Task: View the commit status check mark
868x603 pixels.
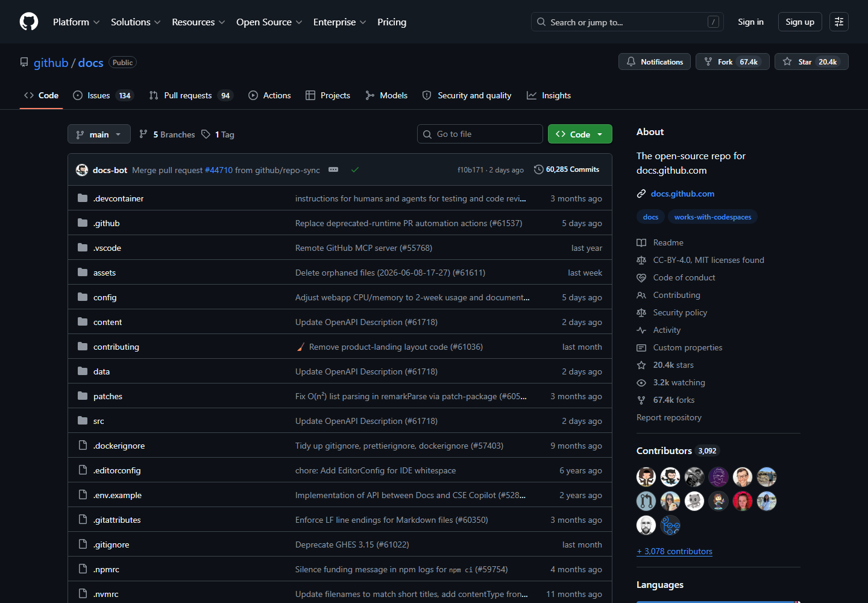Action: click(x=355, y=170)
